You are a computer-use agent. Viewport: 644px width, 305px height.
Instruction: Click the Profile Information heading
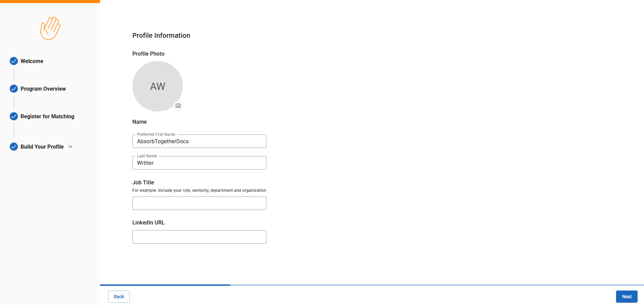pos(161,35)
